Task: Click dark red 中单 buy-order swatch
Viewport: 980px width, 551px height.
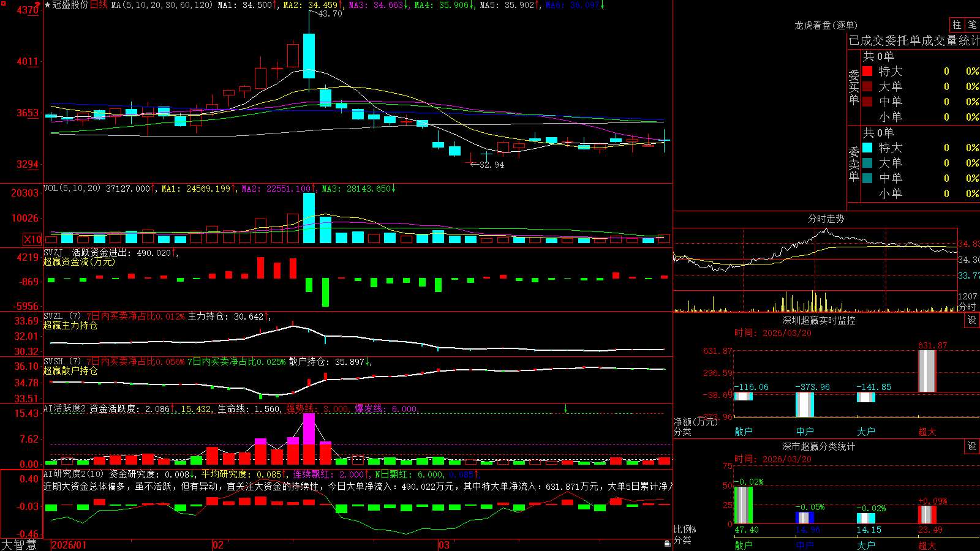Action: [867, 102]
